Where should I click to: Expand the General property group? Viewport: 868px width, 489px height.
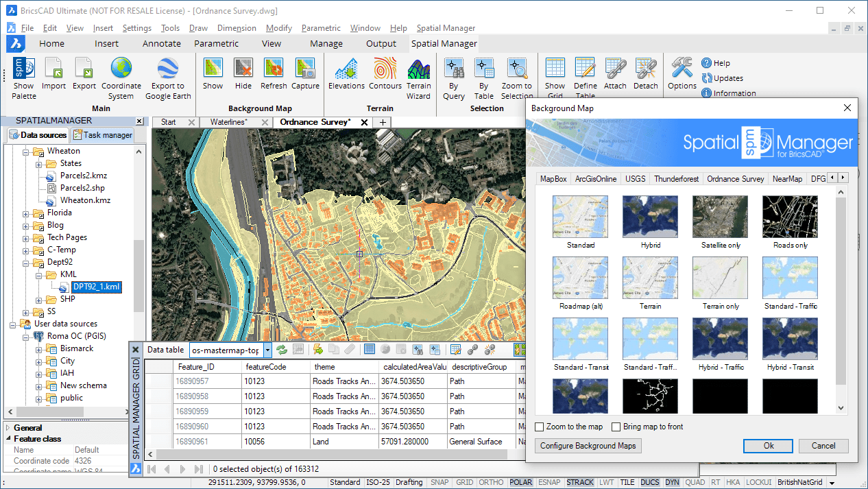[x=8, y=428]
